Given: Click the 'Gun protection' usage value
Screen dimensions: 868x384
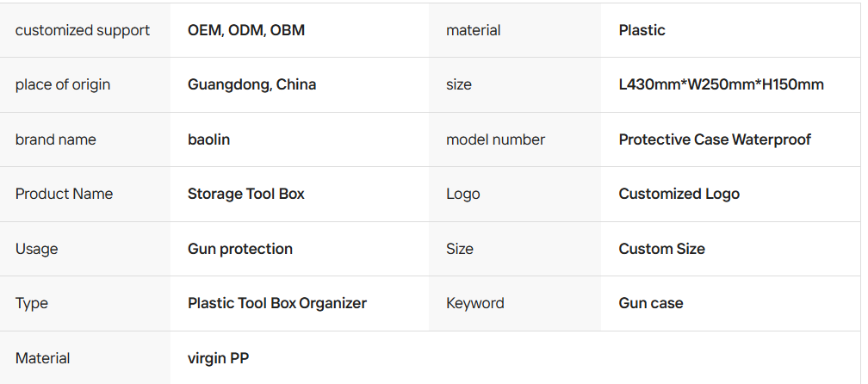Looking at the screenshot, I should coord(240,249).
